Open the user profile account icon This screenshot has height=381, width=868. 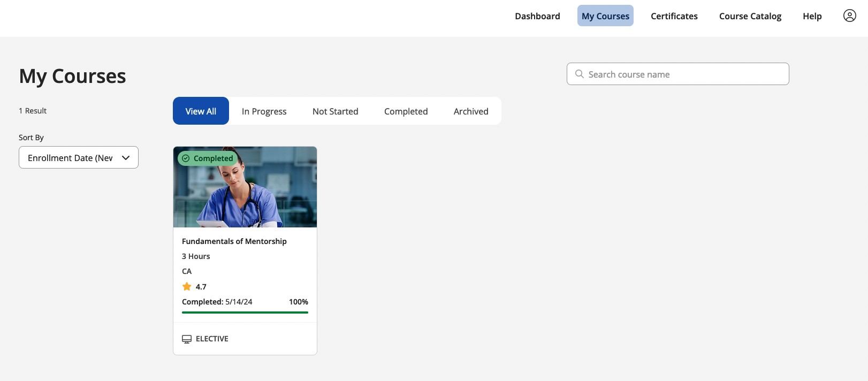tap(849, 16)
